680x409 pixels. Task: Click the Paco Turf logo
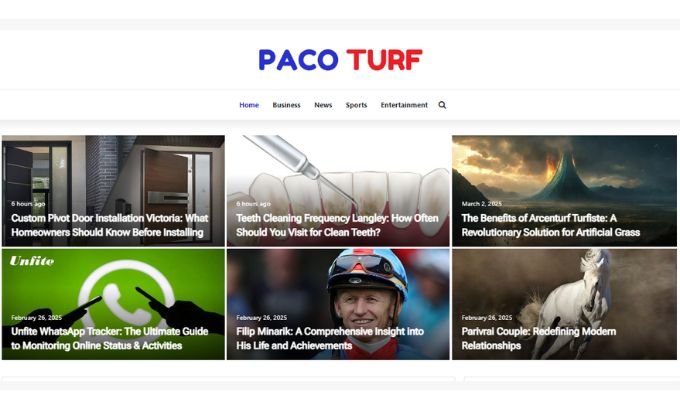click(x=340, y=60)
